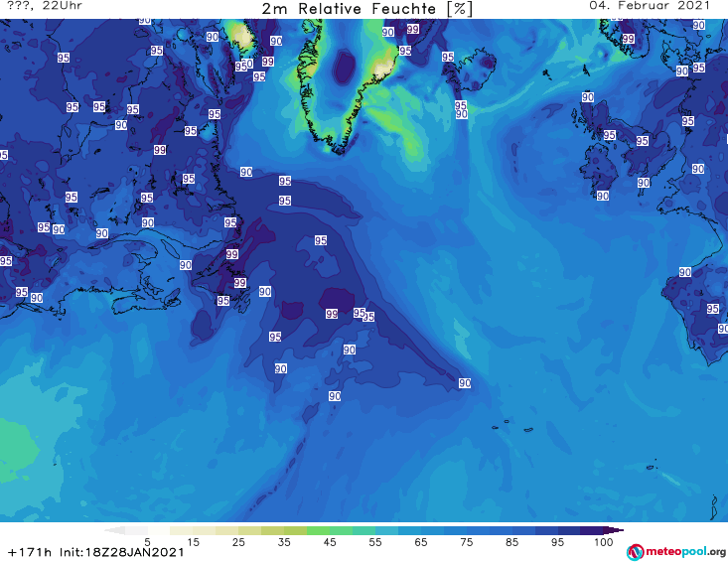Click the '65' tick label under the color scale
Viewport: 728px width, 562px height.
(x=421, y=542)
